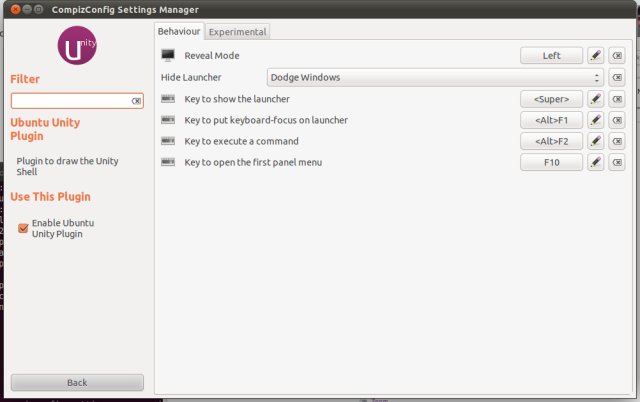The image size is (640, 402).
Task: Click the Reveal Mode label
Action: click(212, 56)
